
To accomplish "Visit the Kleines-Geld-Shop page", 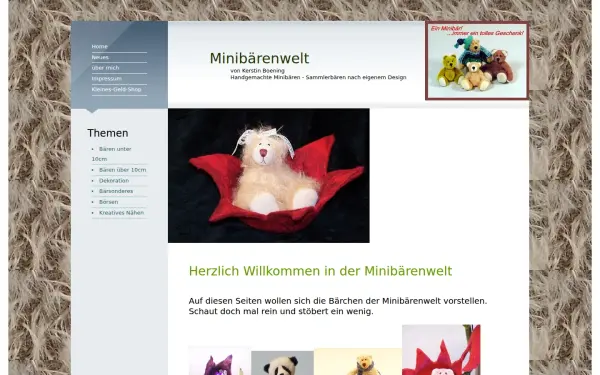I will tap(116, 89).
